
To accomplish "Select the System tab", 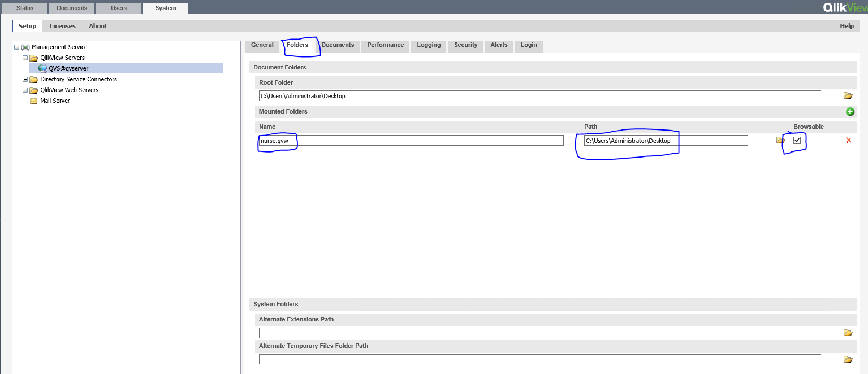I will click(166, 8).
